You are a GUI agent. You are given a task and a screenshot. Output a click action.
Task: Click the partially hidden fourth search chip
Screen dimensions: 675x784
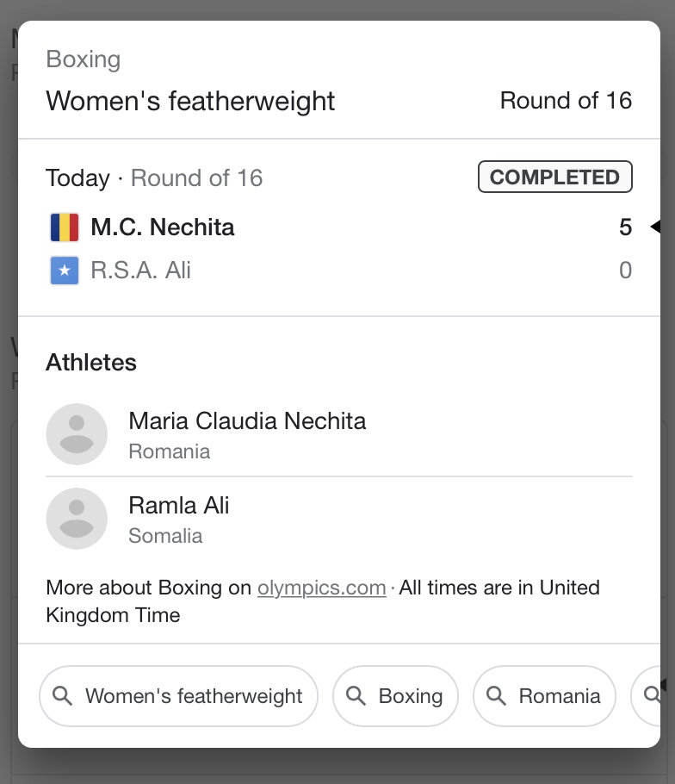coord(647,696)
